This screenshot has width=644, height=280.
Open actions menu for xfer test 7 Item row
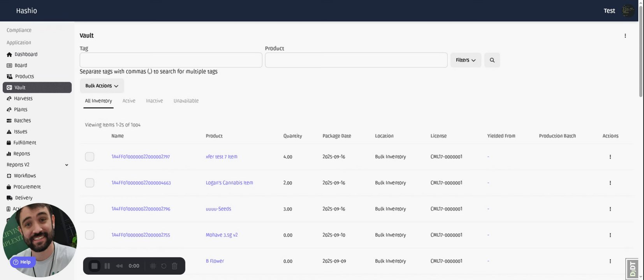click(610, 157)
